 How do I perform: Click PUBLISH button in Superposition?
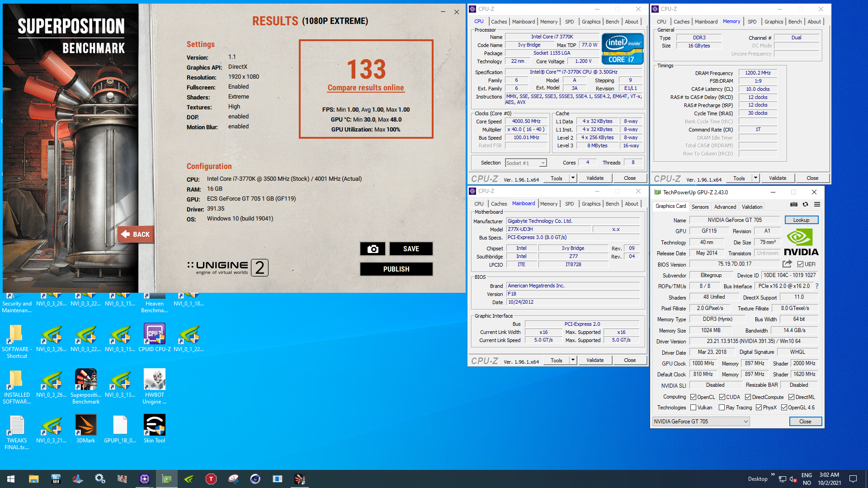pos(396,269)
